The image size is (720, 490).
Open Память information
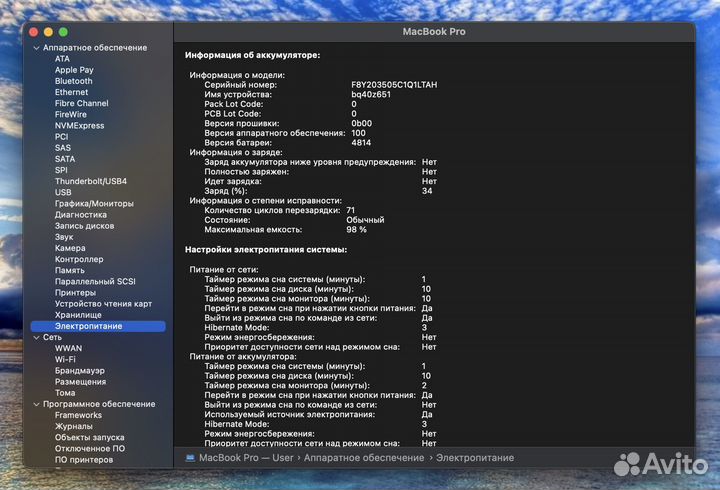pos(69,270)
